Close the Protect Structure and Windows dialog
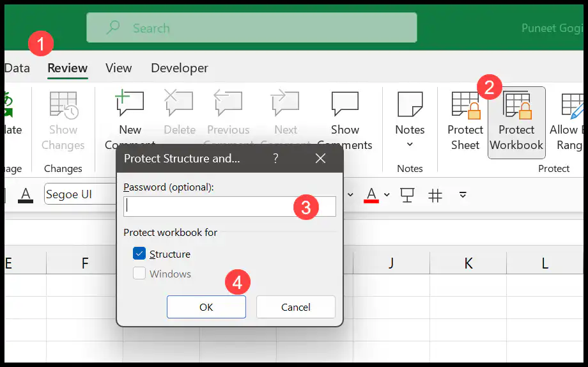The height and width of the screenshot is (367, 588). tap(320, 159)
